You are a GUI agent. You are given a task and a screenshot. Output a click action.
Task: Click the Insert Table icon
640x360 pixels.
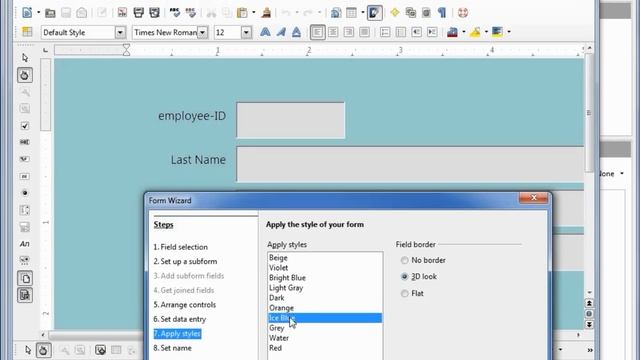coord(351,13)
